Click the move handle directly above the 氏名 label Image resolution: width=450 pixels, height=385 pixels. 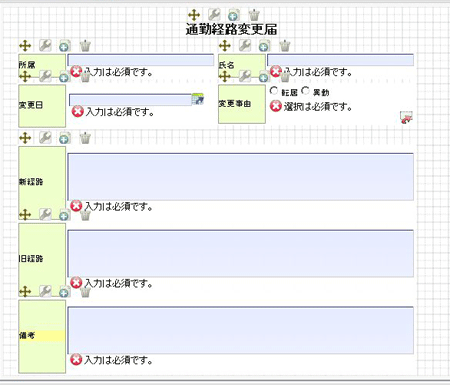pos(225,45)
